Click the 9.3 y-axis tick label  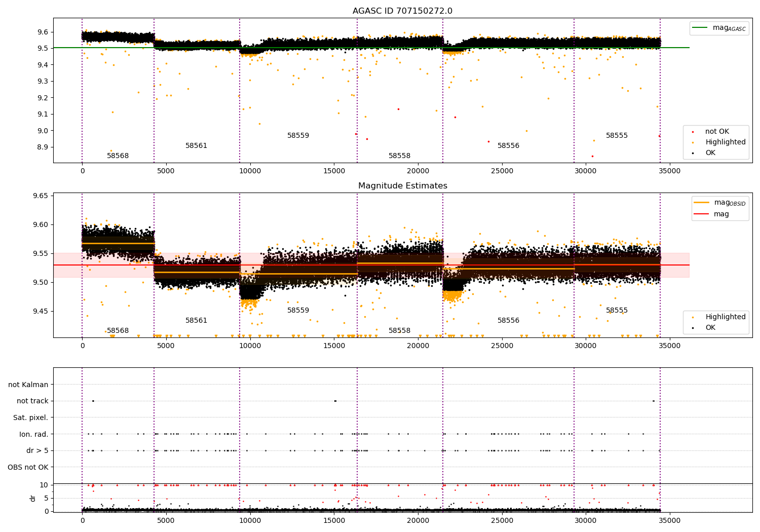click(x=43, y=82)
